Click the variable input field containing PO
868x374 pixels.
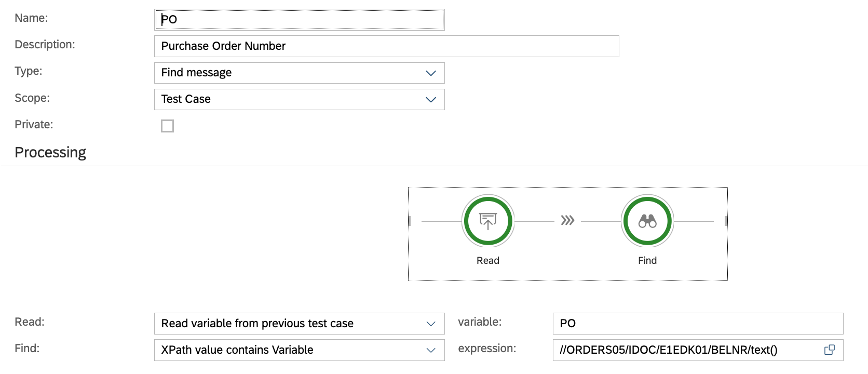(698, 324)
